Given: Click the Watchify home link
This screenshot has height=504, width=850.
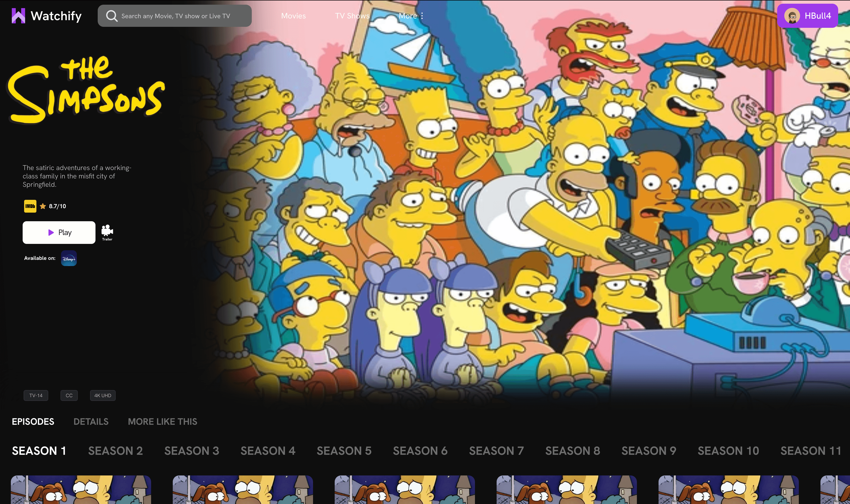Looking at the screenshot, I should [47, 16].
